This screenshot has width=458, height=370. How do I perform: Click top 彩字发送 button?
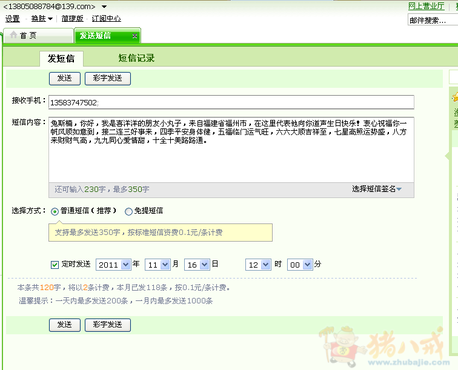tap(108, 79)
